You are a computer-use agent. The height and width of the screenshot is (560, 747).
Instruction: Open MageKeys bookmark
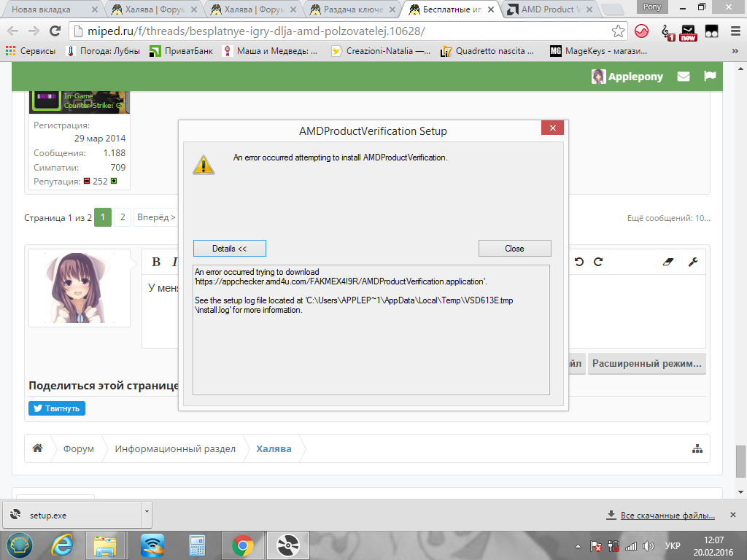[x=599, y=51]
